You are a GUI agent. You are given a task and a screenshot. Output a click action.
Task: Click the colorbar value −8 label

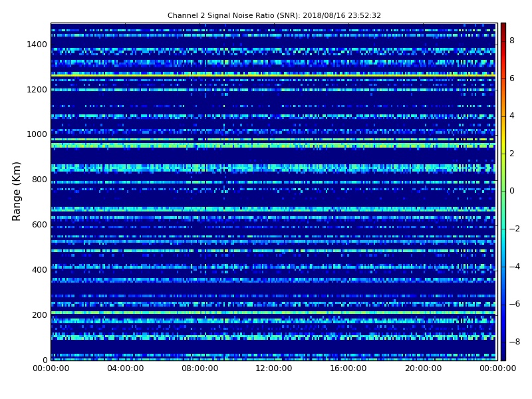click(515, 342)
